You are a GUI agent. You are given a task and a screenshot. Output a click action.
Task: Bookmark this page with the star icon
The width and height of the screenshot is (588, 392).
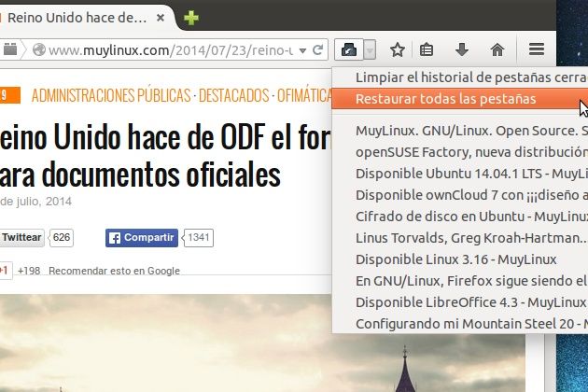pyautogui.click(x=397, y=49)
